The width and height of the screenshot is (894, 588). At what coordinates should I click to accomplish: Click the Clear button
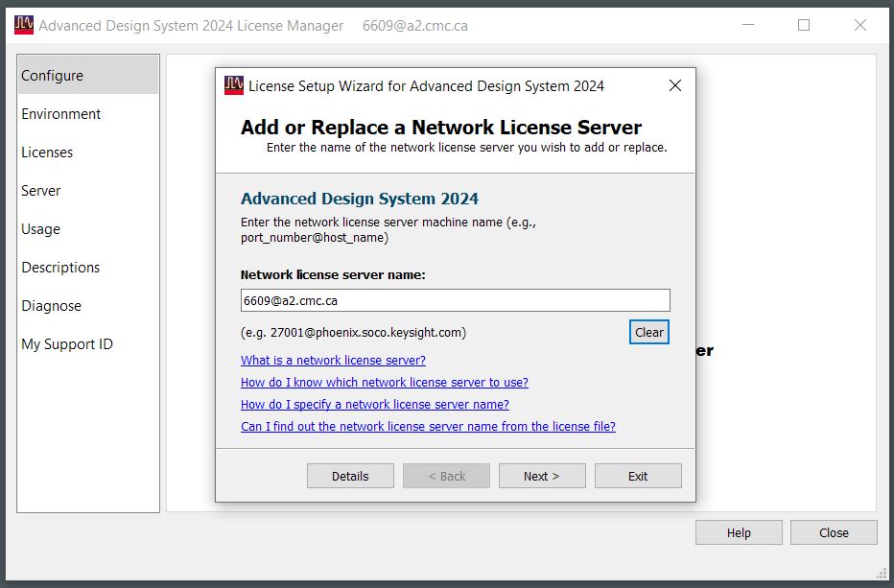click(648, 332)
